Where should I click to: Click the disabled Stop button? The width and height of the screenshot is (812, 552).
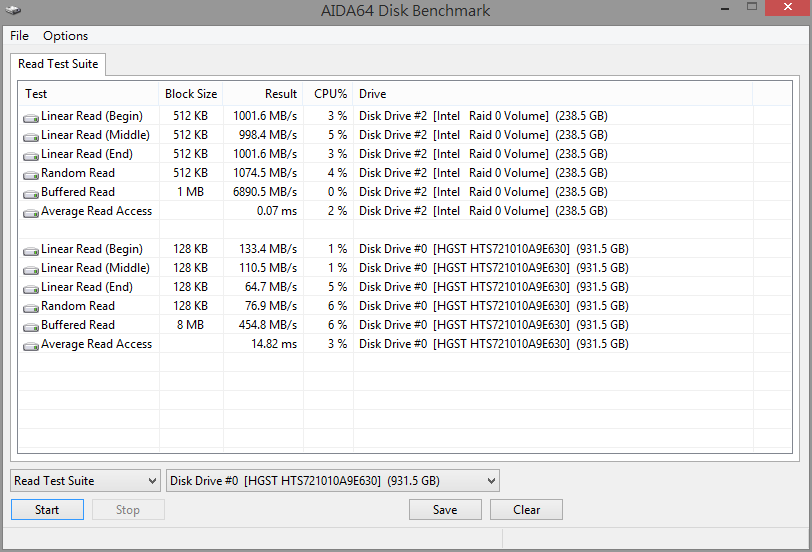click(x=128, y=510)
